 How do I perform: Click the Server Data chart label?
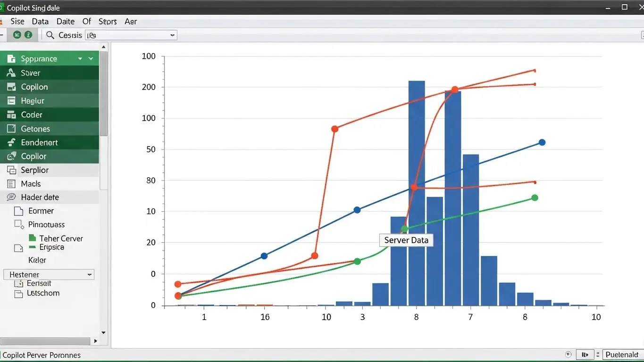point(406,240)
